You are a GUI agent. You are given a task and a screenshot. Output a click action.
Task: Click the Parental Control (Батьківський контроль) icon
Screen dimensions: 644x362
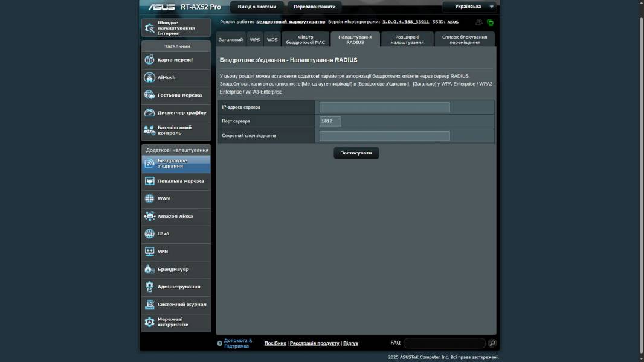tap(149, 130)
